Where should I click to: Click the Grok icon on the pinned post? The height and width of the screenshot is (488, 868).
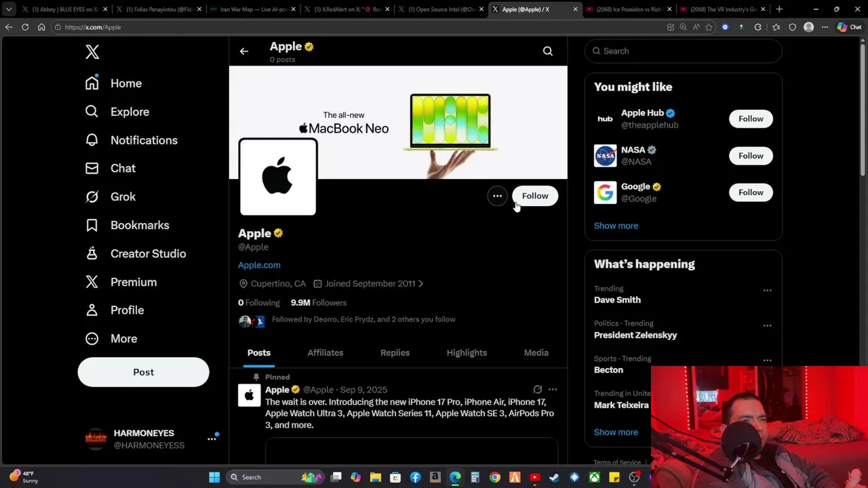(537, 390)
